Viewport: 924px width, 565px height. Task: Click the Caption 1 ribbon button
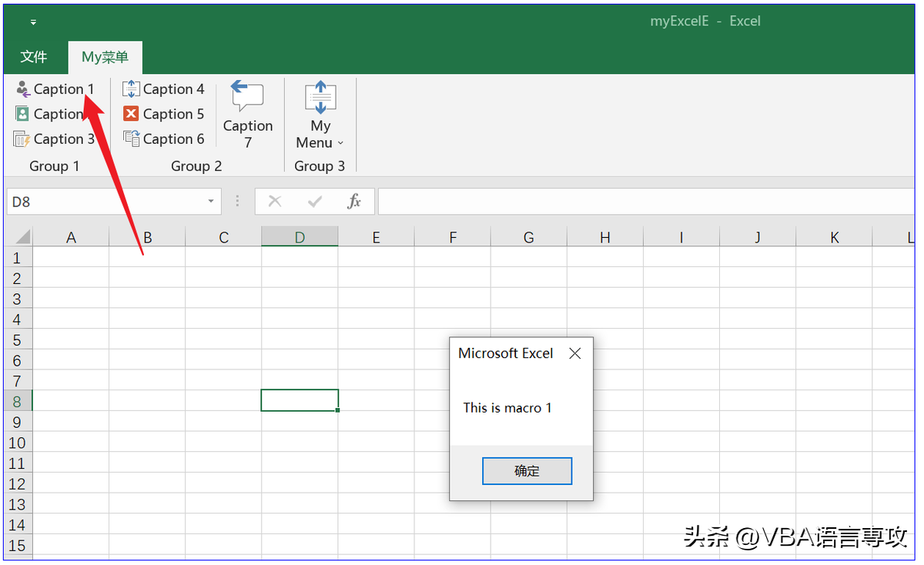[x=55, y=89]
